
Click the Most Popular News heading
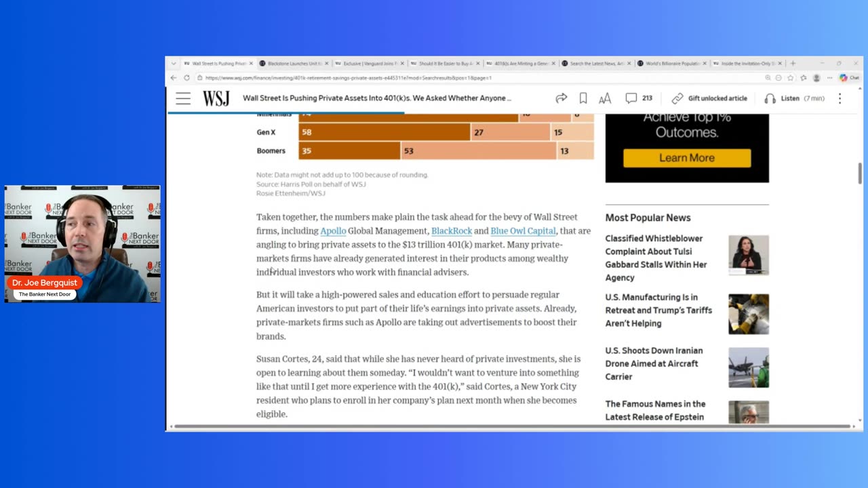[x=648, y=218]
